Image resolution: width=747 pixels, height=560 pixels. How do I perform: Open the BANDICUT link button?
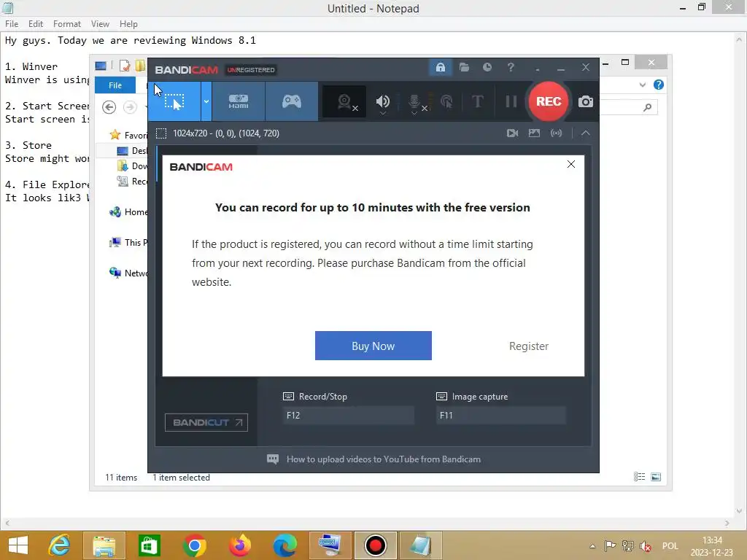click(206, 422)
